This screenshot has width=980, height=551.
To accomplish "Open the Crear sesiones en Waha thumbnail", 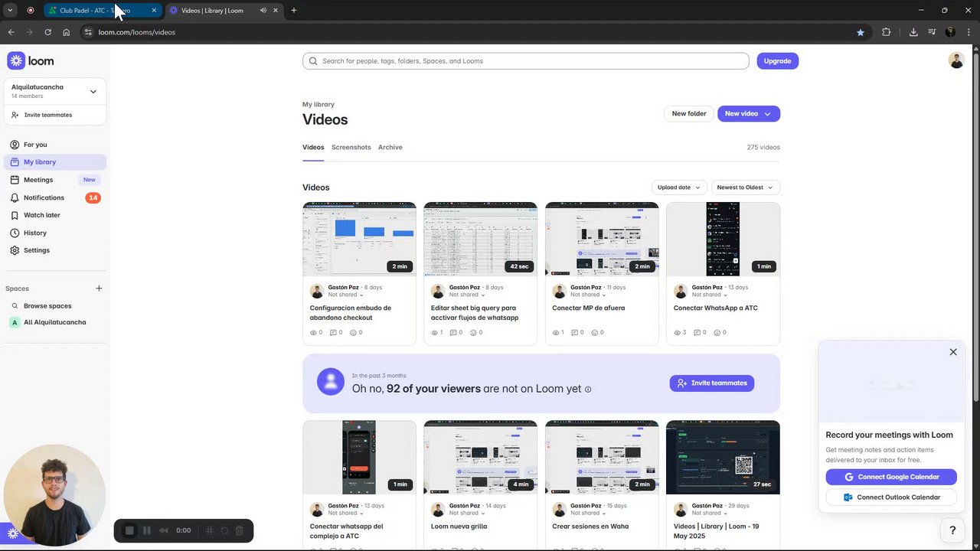I will [602, 458].
